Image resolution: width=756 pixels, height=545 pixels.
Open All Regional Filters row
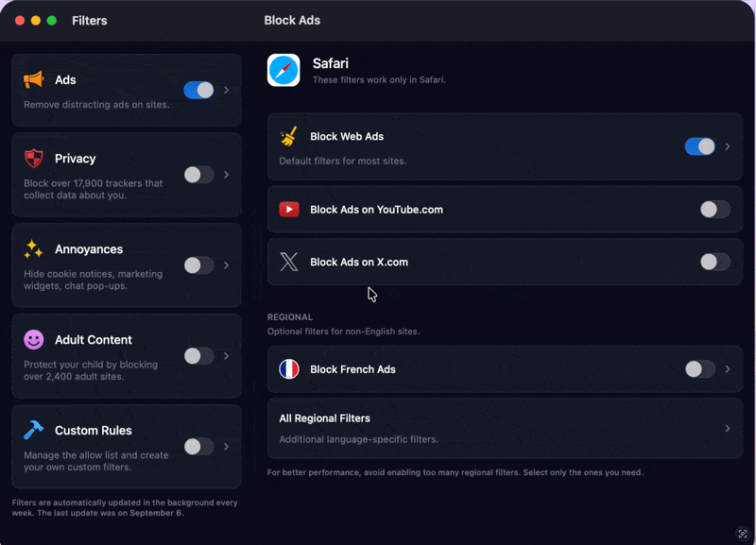(x=505, y=428)
